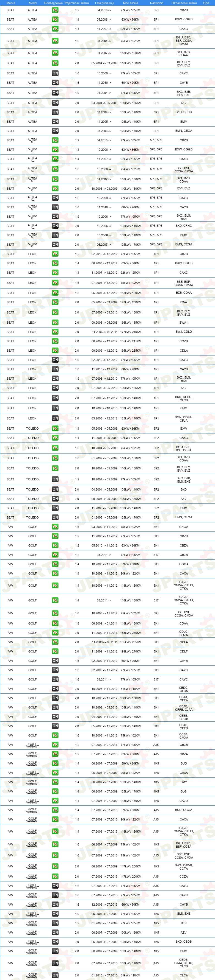Click petrol icon for Leon 265KM CDLA row

tap(55, 351)
